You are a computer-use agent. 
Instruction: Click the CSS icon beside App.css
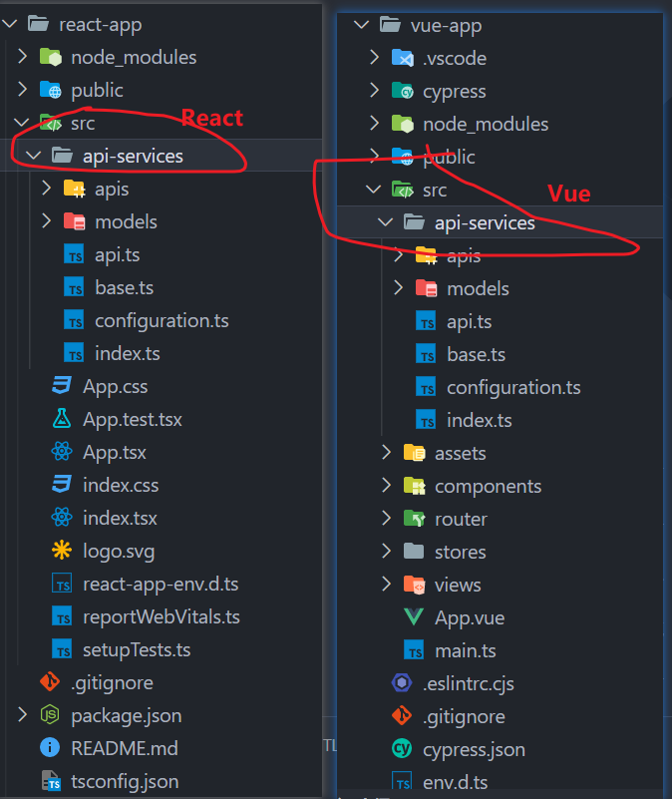click(x=62, y=386)
